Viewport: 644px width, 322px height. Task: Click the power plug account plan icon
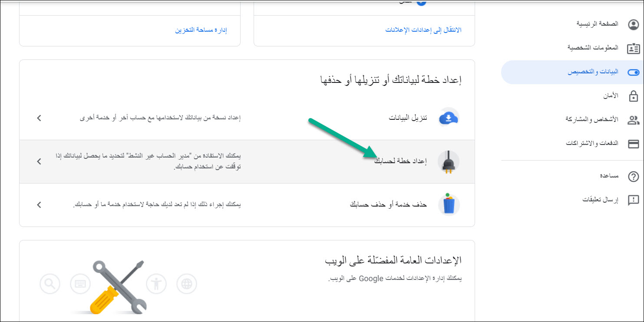(x=449, y=162)
